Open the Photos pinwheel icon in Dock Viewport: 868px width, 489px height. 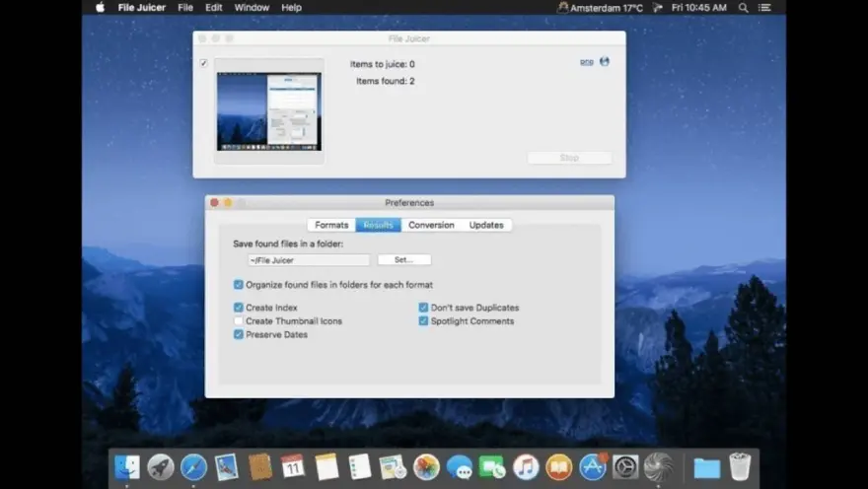[x=426, y=467]
